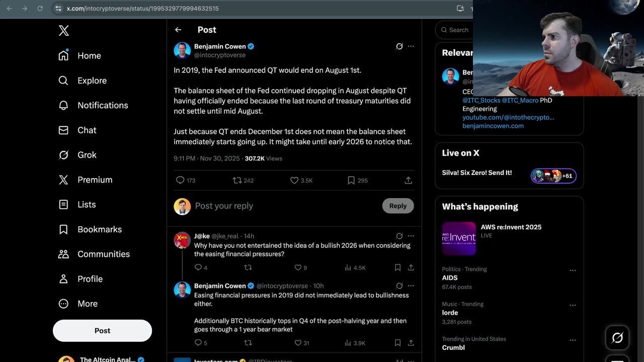Open Explore from the sidebar
644x362 pixels.
[83, 80]
